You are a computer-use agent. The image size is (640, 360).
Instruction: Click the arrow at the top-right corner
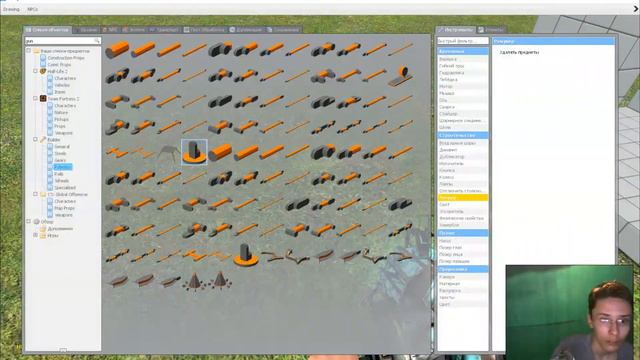636,9
